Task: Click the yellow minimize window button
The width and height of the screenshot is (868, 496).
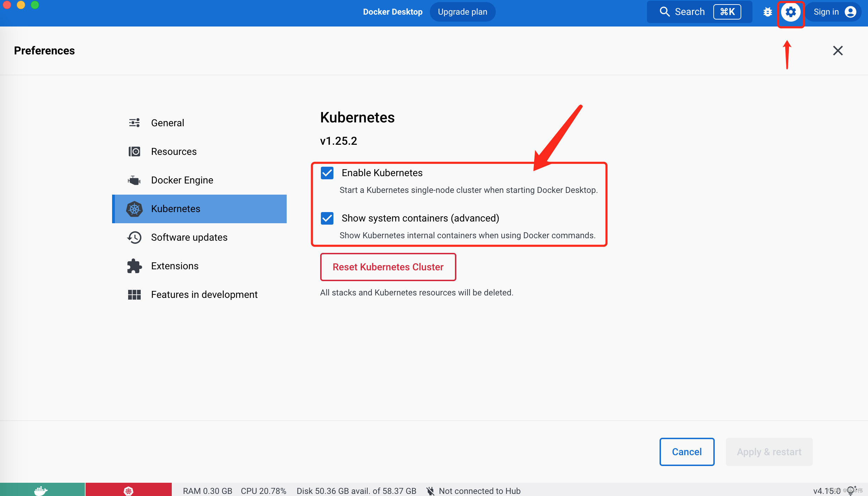Action: click(21, 5)
